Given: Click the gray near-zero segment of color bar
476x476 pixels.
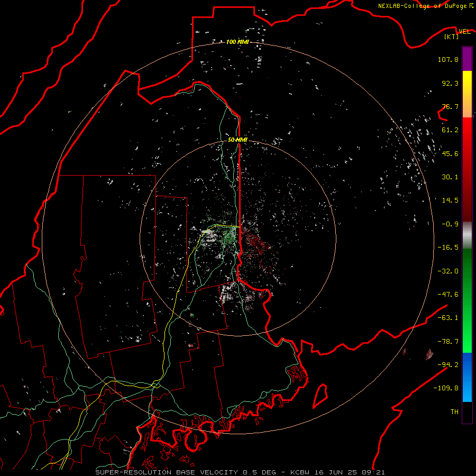Looking at the screenshot, I should 467,235.
